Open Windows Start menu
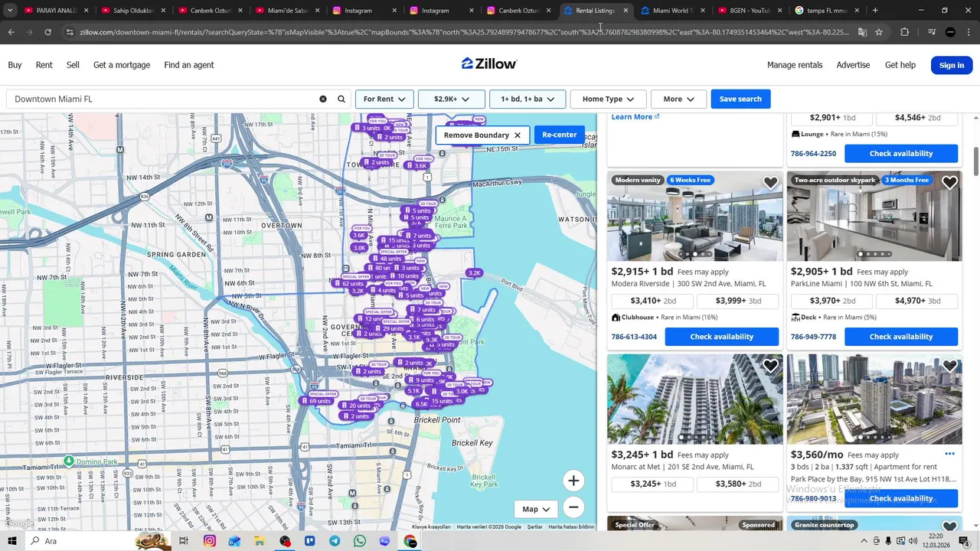Screen dimensions: 980x551 pos(11,541)
